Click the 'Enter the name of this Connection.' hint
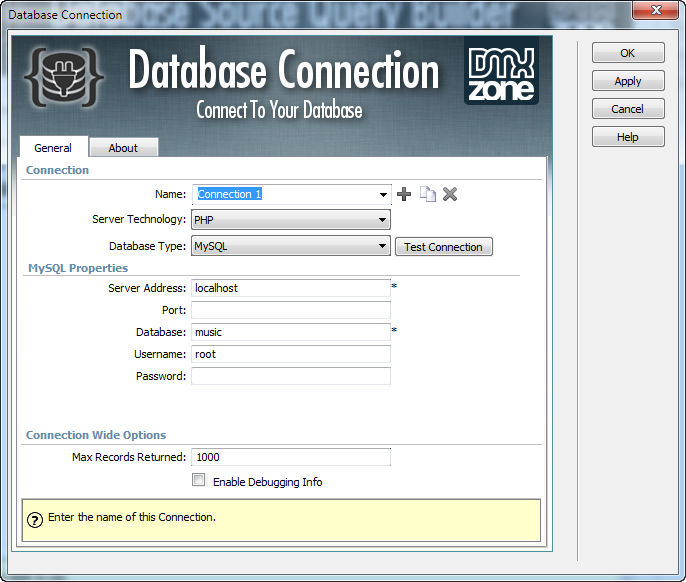 132,517
